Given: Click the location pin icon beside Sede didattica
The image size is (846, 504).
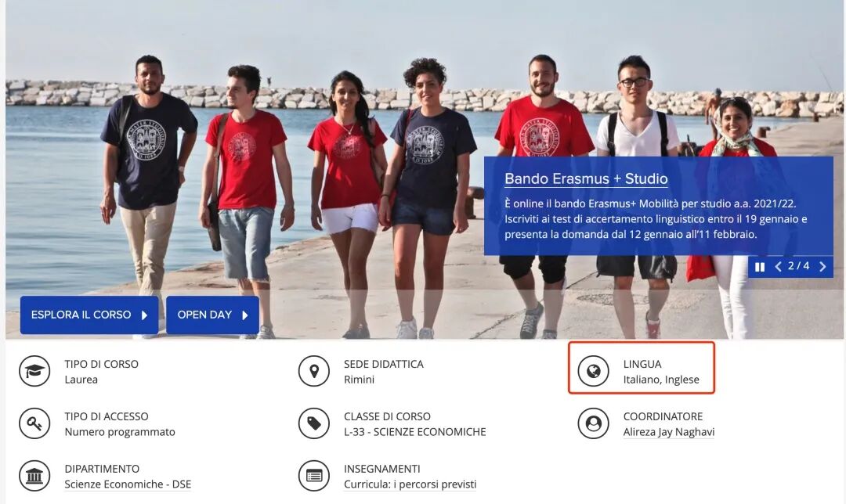Looking at the screenshot, I should 314,371.
